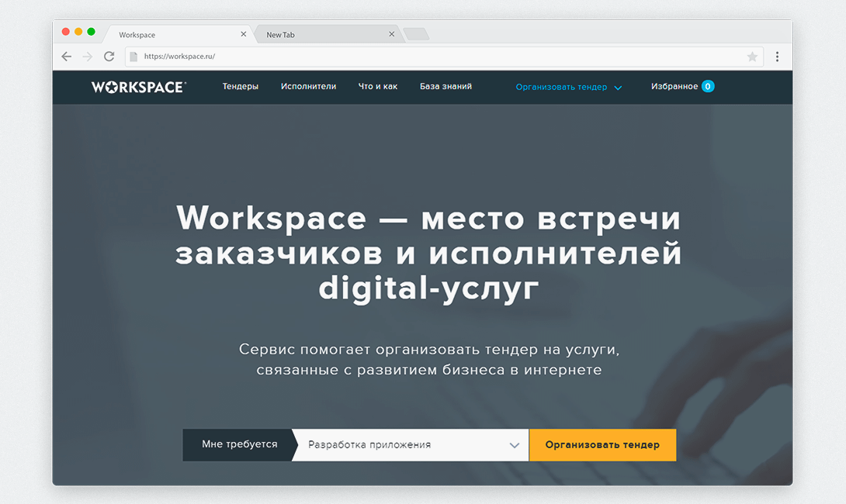Expand the Организовать тендер header dropdown
This screenshot has width=846, height=504.
[x=569, y=87]
